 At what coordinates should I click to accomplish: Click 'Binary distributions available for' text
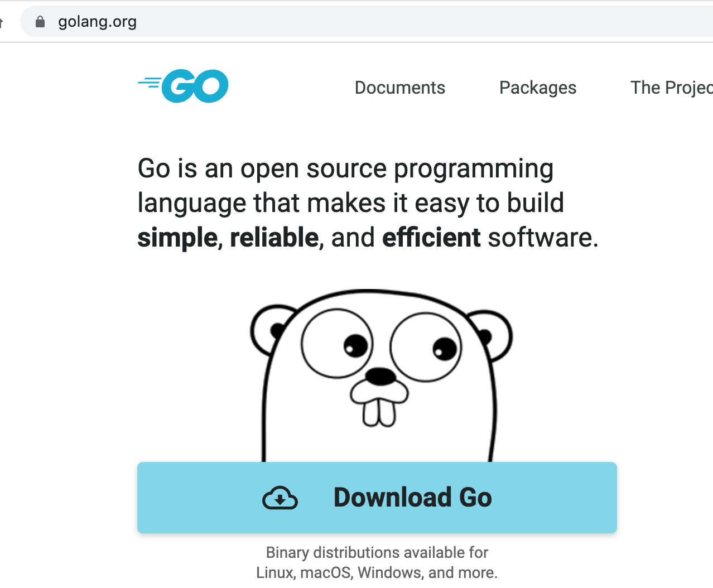click(377, 552)
